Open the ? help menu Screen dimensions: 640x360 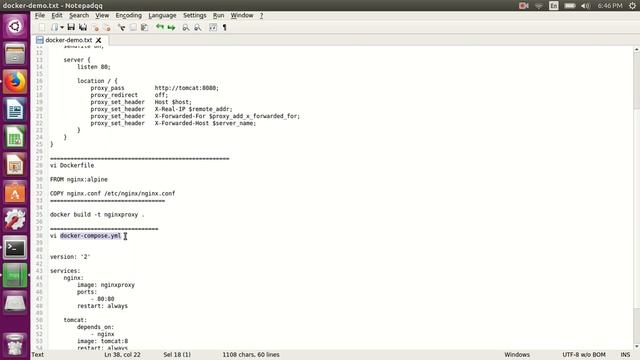(261, 15)
